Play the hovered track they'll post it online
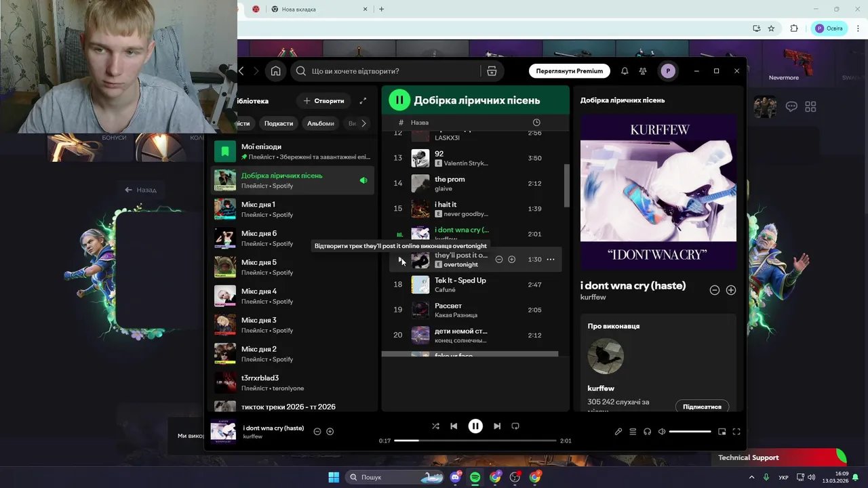Screen dimensions: 868x488 pos(399,259)
